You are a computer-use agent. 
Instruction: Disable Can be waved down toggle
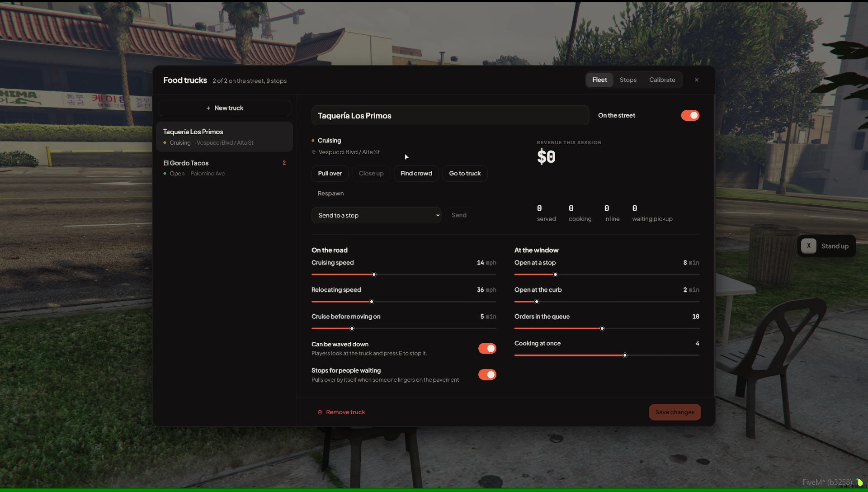click(x=487, y=349)
